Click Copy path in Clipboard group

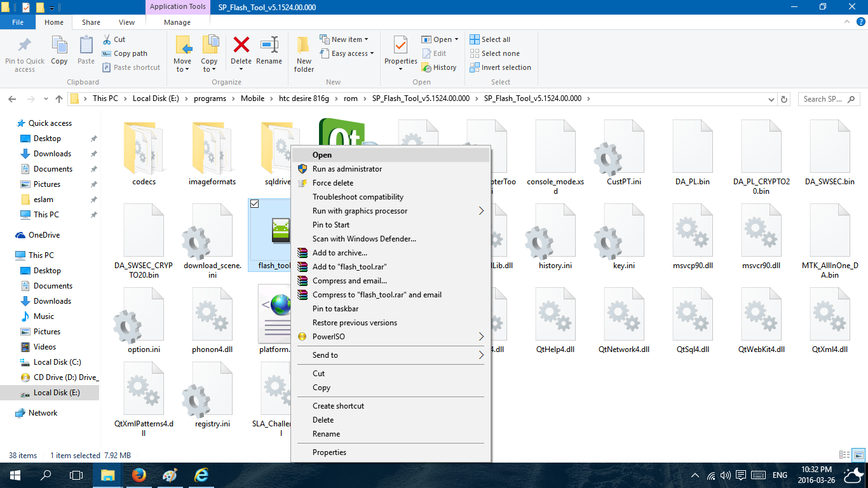pos(125,53)
